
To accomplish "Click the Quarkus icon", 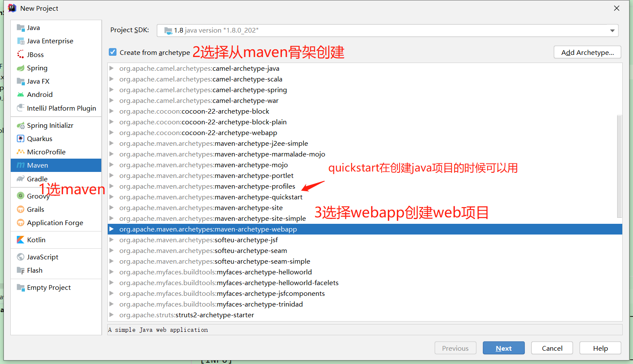I will [x=21, y=138].
